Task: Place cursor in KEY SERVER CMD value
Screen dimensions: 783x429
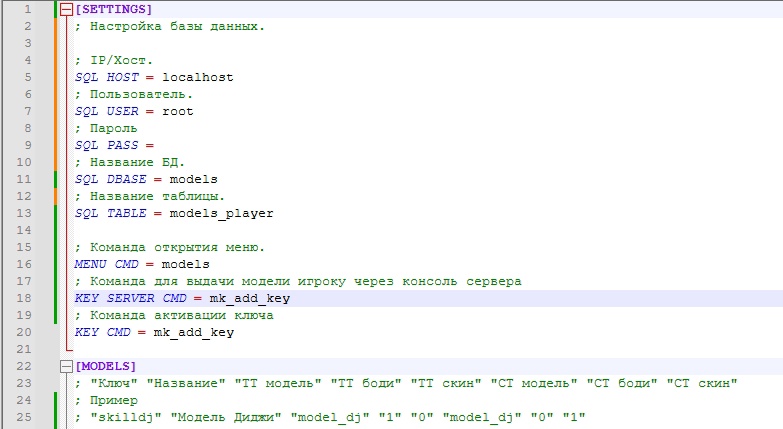Action: click(250, 298)
